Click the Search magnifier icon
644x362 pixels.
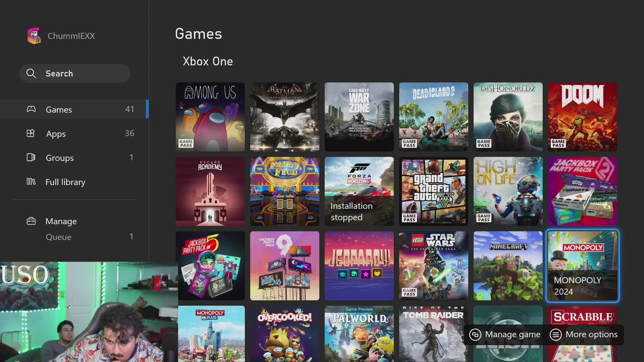(31, 73)
